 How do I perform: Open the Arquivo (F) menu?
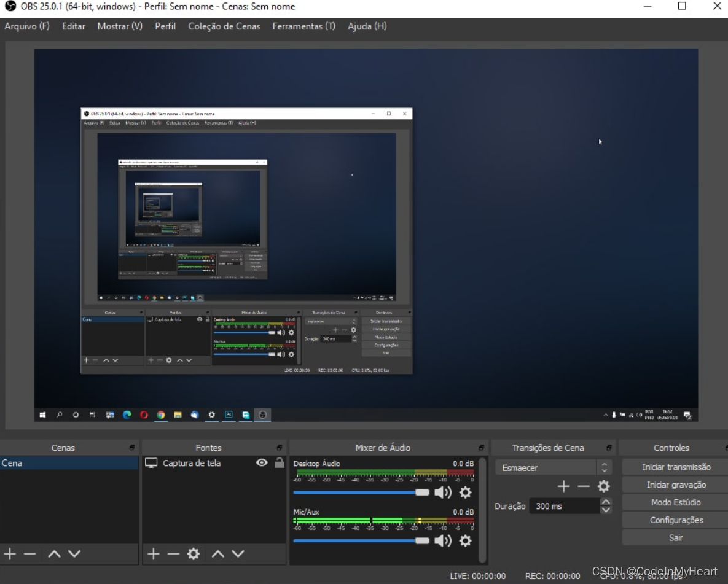click(27, 26)
